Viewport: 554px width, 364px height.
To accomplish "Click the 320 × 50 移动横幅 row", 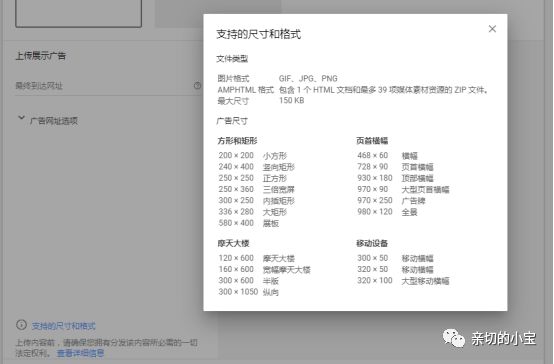I will click(x=395, y=270).
